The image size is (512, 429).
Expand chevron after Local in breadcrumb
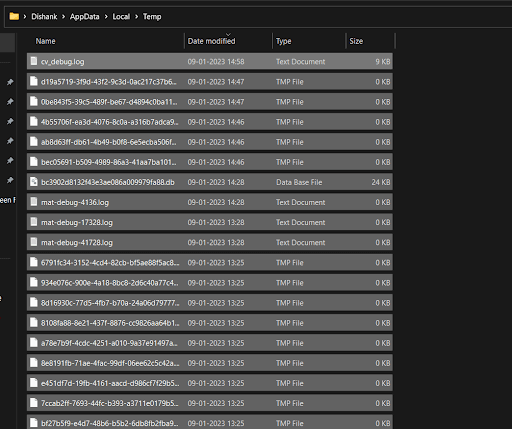coord(136,16)
